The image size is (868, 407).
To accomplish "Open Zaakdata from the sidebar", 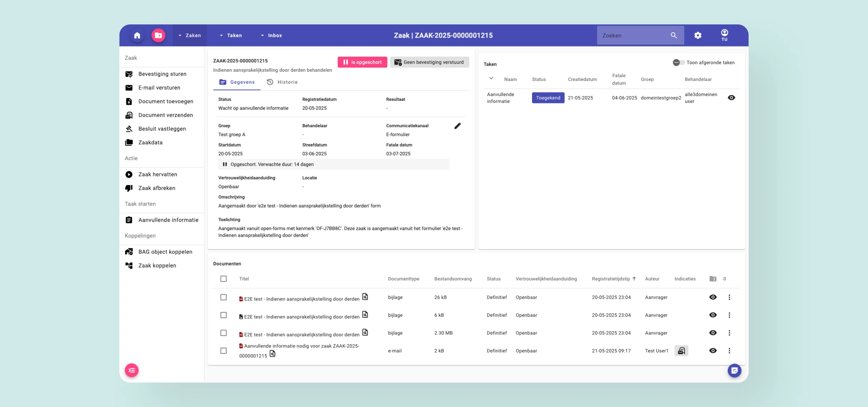I will click(x=162, y=142).
